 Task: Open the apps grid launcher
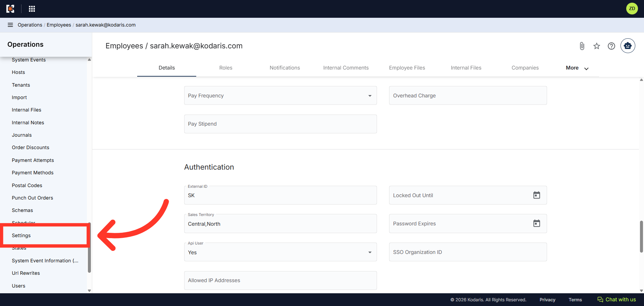tap(32, 9)
